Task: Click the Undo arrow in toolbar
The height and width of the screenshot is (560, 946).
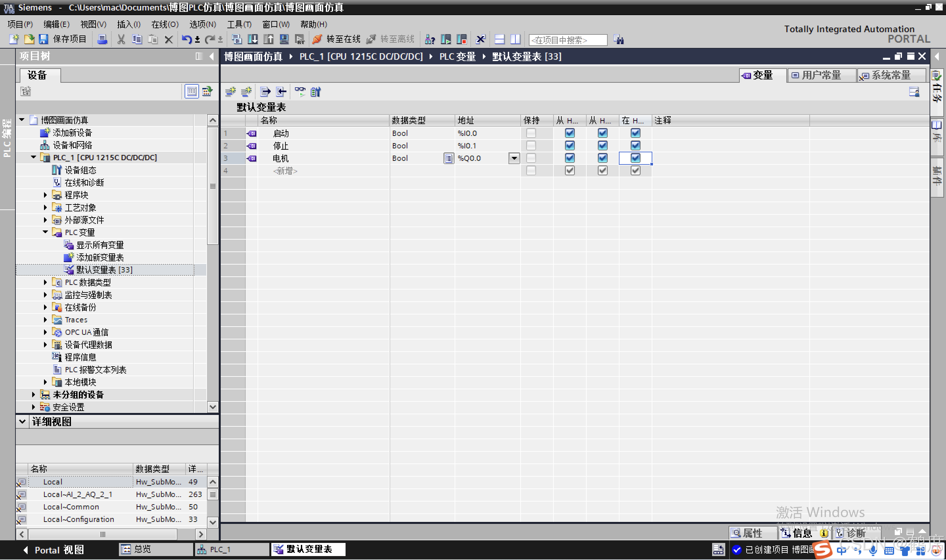Action: 186,39
